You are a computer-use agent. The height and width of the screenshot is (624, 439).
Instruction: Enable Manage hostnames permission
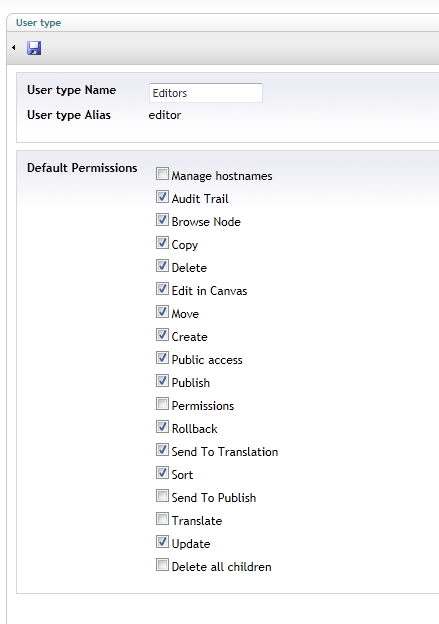click(x=162, y=174)
